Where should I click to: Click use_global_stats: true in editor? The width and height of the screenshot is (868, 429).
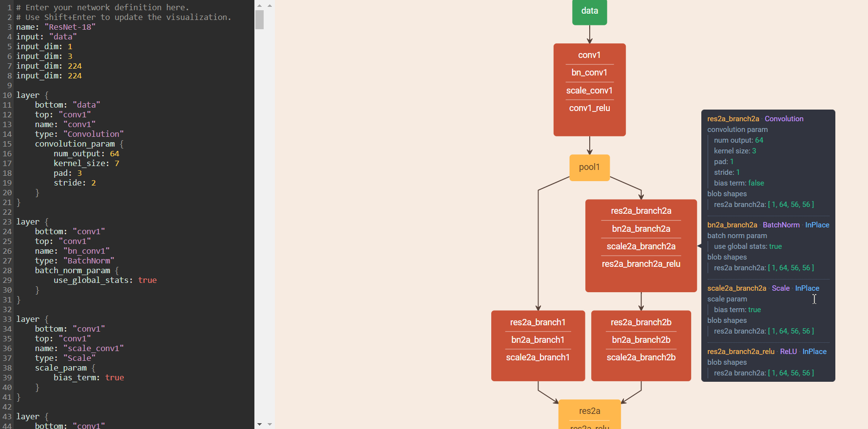(105, 280)
